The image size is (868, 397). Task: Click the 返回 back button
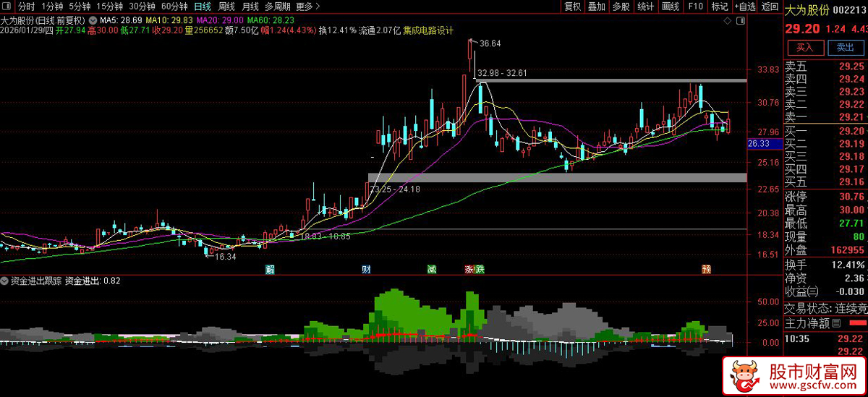pyautogui.click(x=770, y=7)
